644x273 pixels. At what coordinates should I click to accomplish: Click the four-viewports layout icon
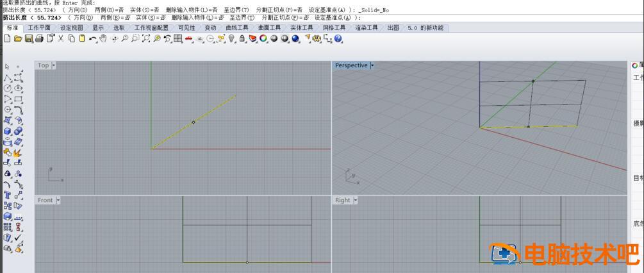(178, 38)
